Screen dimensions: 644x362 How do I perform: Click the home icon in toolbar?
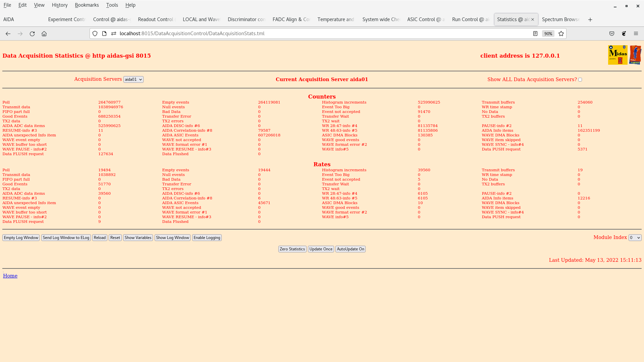point(44,34)
